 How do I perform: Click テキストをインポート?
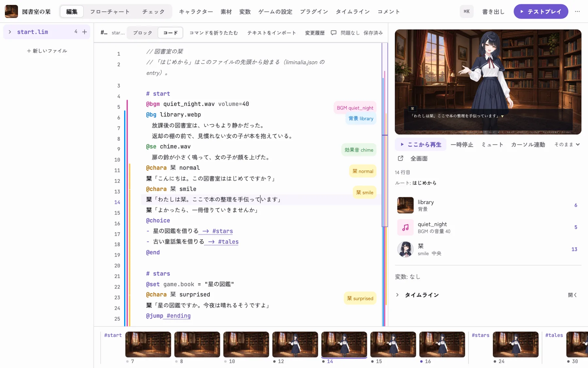coord(272,33)
